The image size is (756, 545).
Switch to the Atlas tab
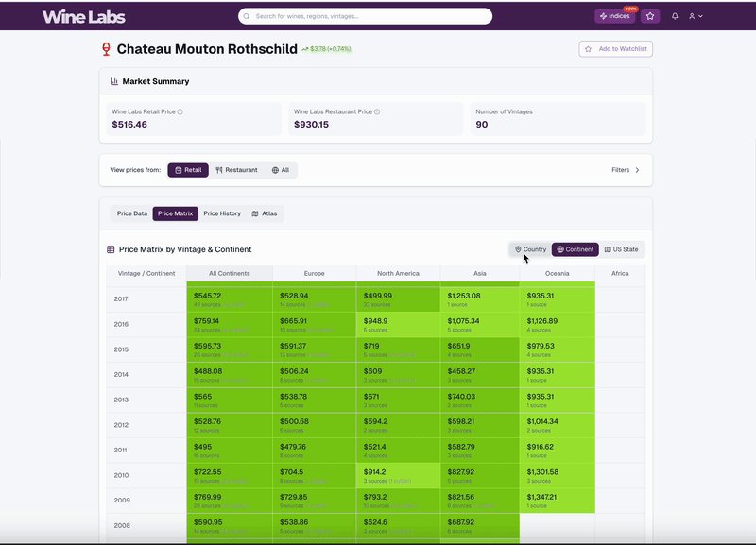(265, 213)
